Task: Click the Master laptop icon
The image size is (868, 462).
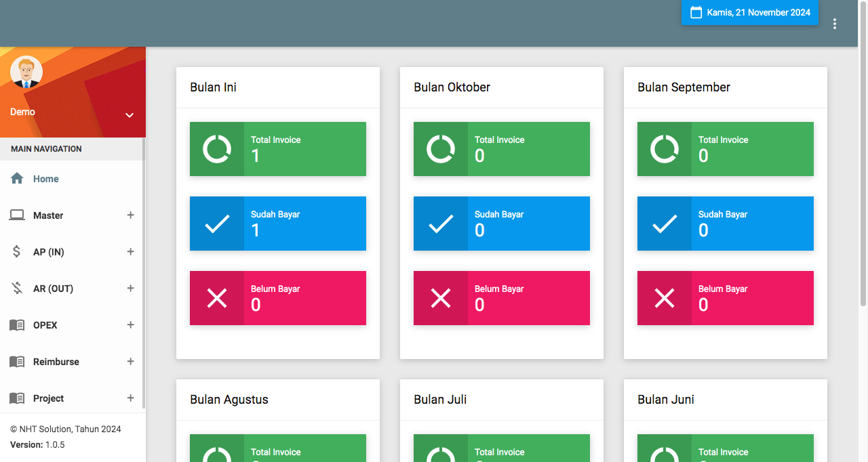Action: click(x=17, y=215)
